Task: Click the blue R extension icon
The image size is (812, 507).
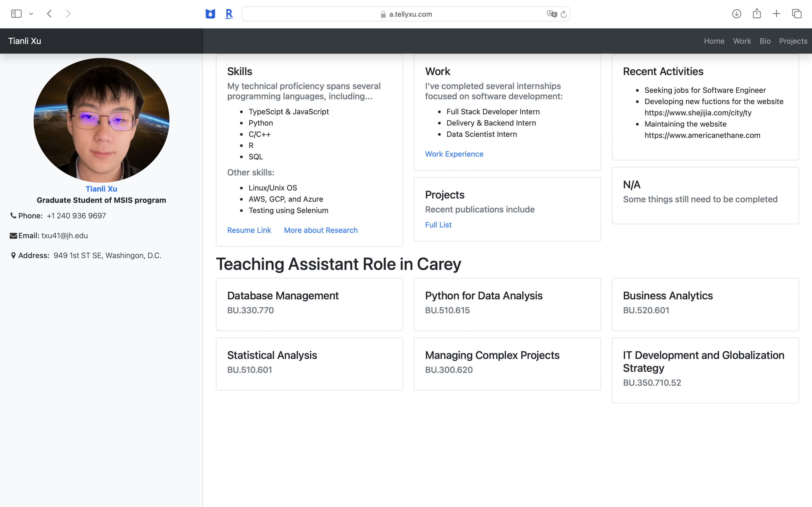Action: point(229,14)
